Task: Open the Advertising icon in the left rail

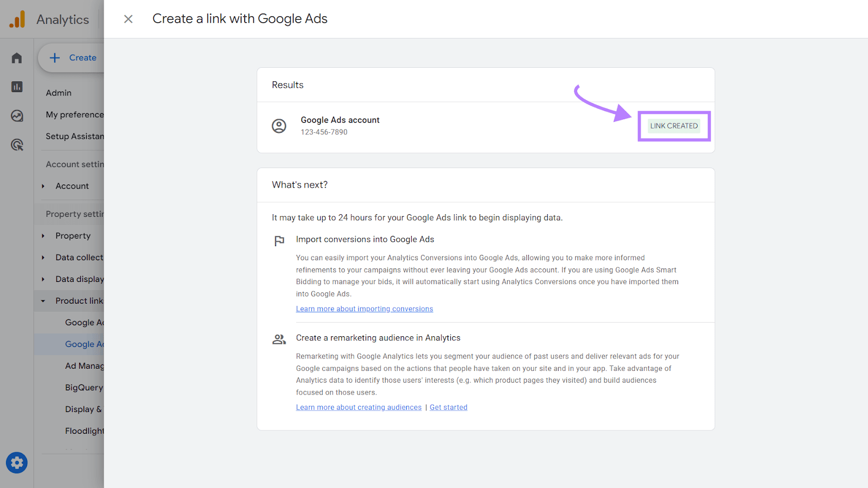Action: 16,145
